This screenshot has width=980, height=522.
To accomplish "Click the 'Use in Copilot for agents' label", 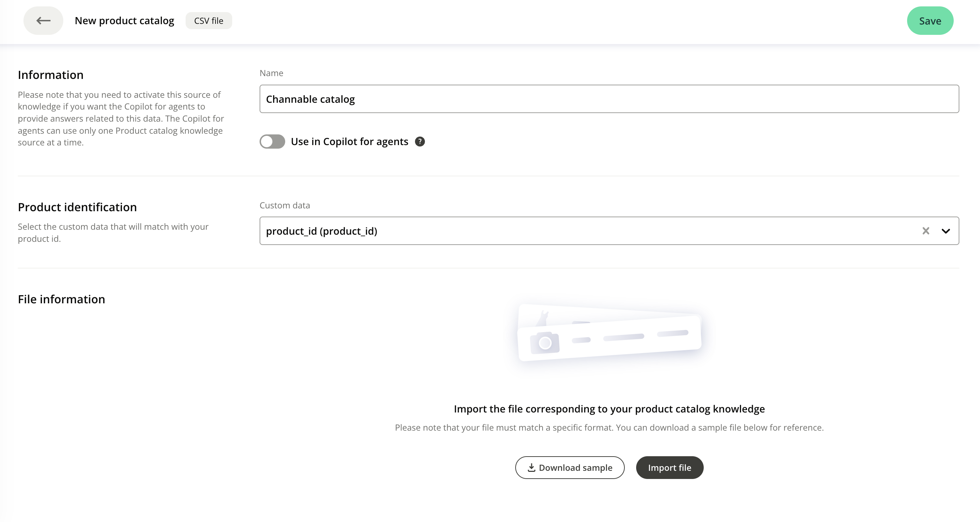I will coord(349,142).
